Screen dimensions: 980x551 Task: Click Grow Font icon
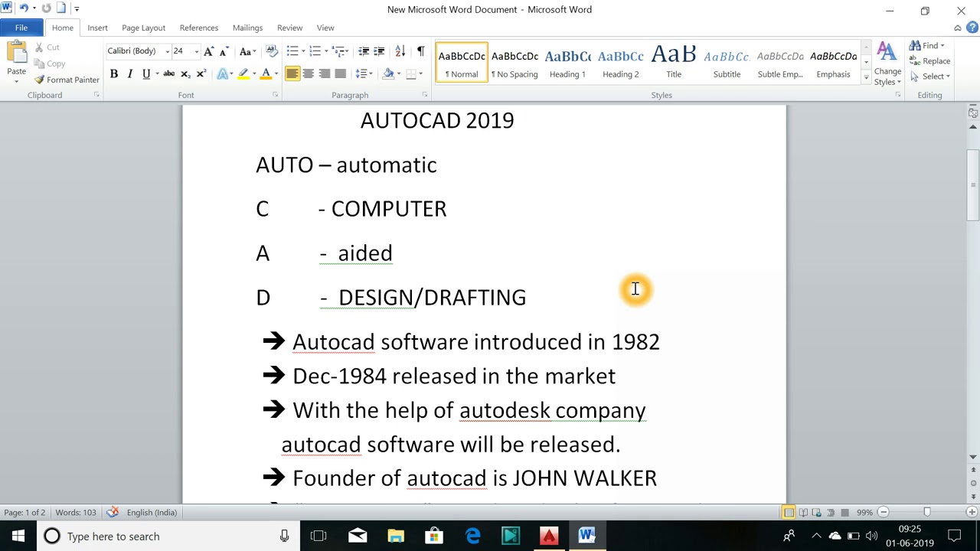point(209,51)
